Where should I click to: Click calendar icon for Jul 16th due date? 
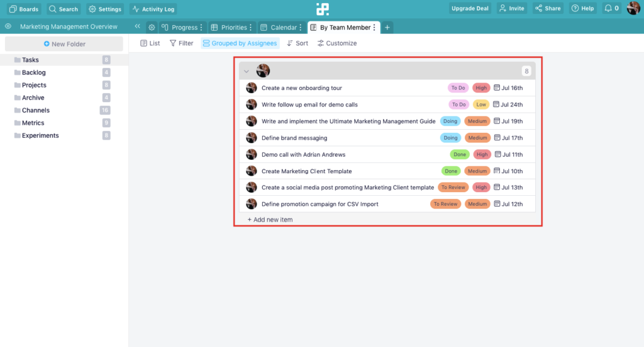point(497,88)
